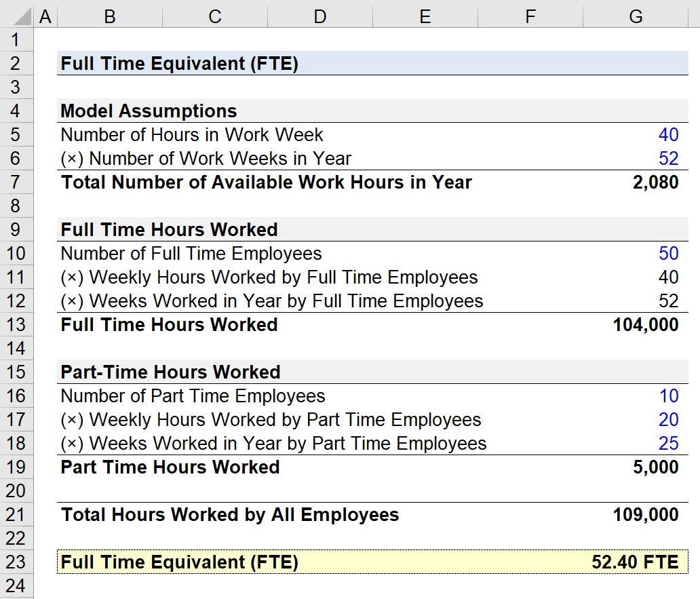Select the Model Assumptions heading cell
This screenshot has height=599, width=700.
tap(110, 111)
